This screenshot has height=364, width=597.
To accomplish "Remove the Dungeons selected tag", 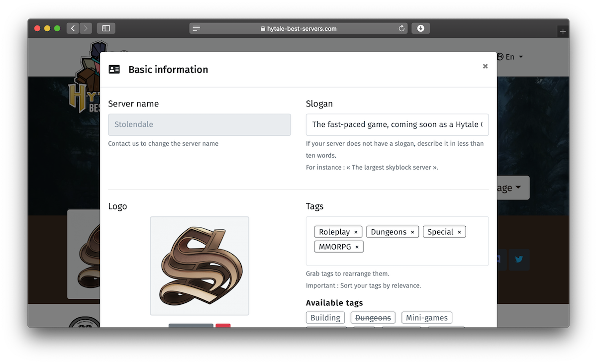I will point(412,232).
